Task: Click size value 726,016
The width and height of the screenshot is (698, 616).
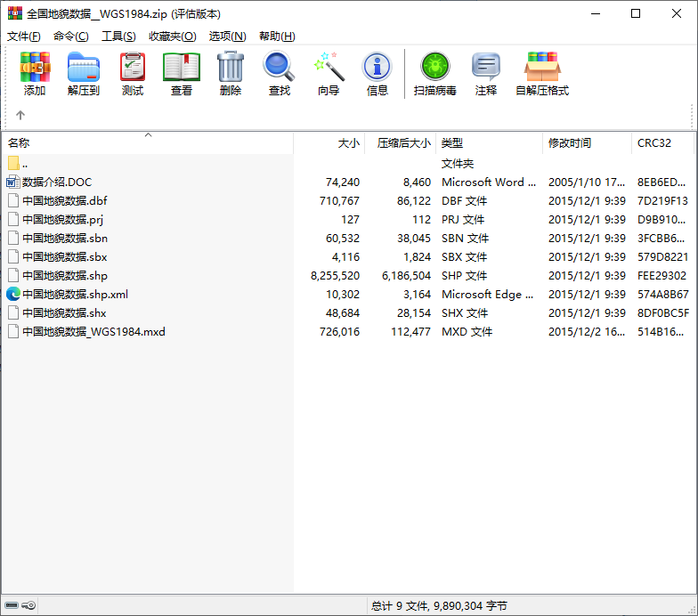Action: tap(340, 331)
